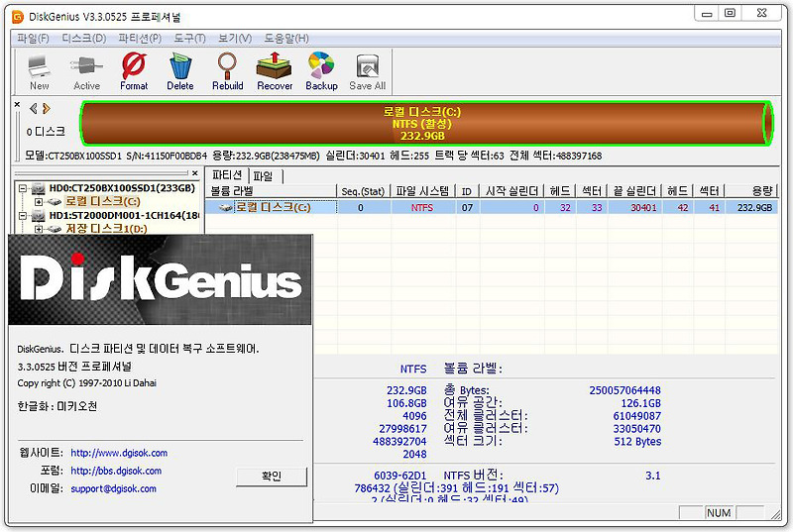Click the 시작 실린더 column header
The height and width of the screenshot is (532, 793).
(511, 191)
